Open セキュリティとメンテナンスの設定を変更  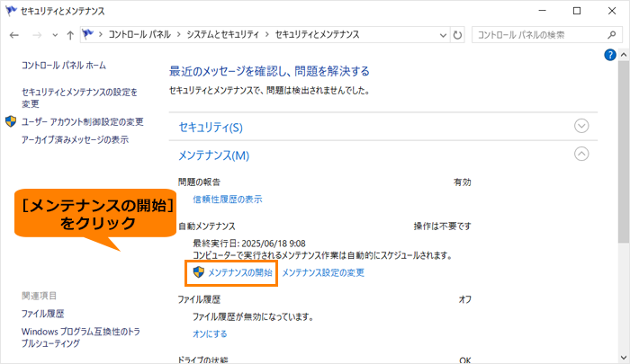coord(79,98)
